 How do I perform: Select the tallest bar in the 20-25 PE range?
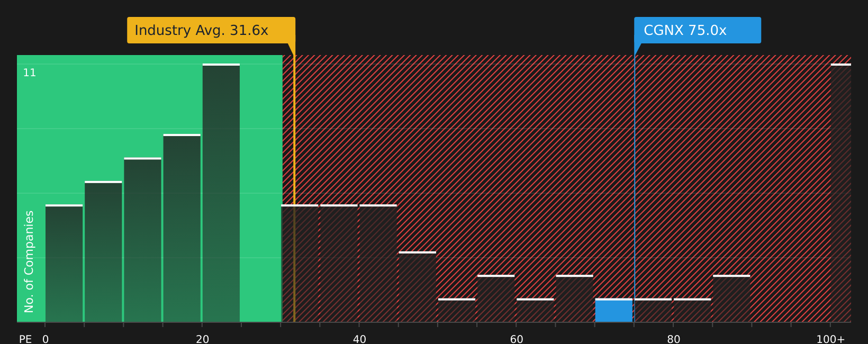tap(221, 193)
